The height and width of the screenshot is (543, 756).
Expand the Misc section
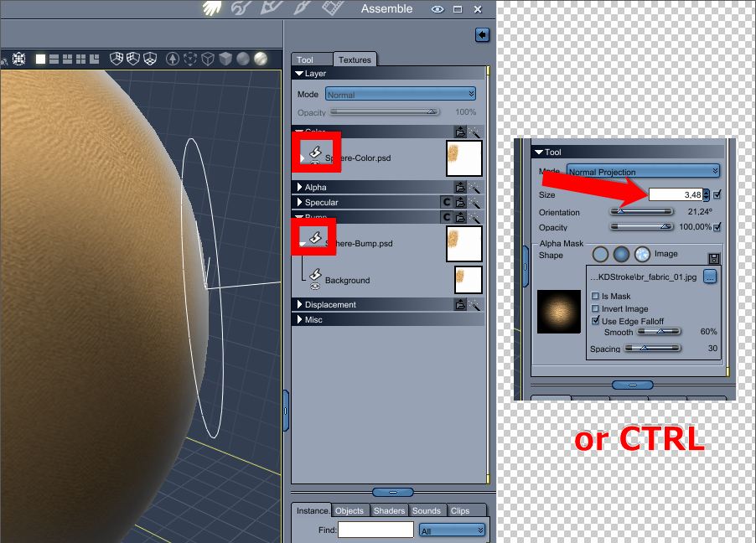tap(299, 319)
